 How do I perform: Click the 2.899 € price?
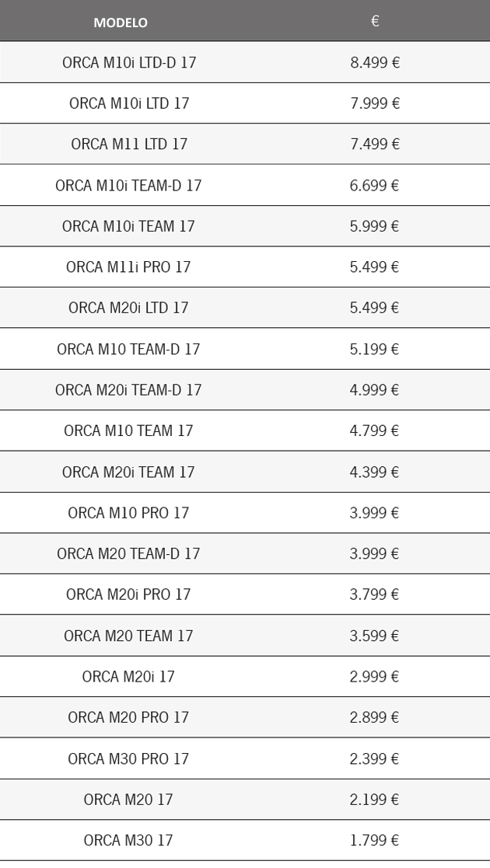click(375, 717)
